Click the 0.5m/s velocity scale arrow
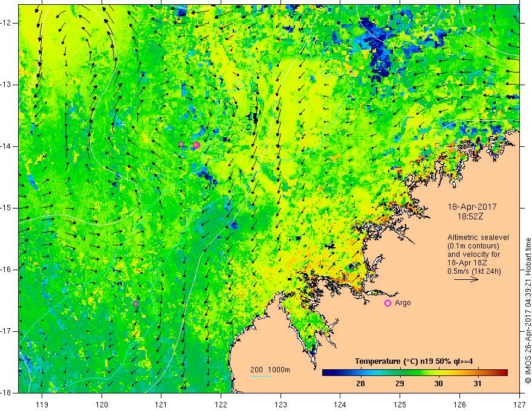 tap(466, 279)
